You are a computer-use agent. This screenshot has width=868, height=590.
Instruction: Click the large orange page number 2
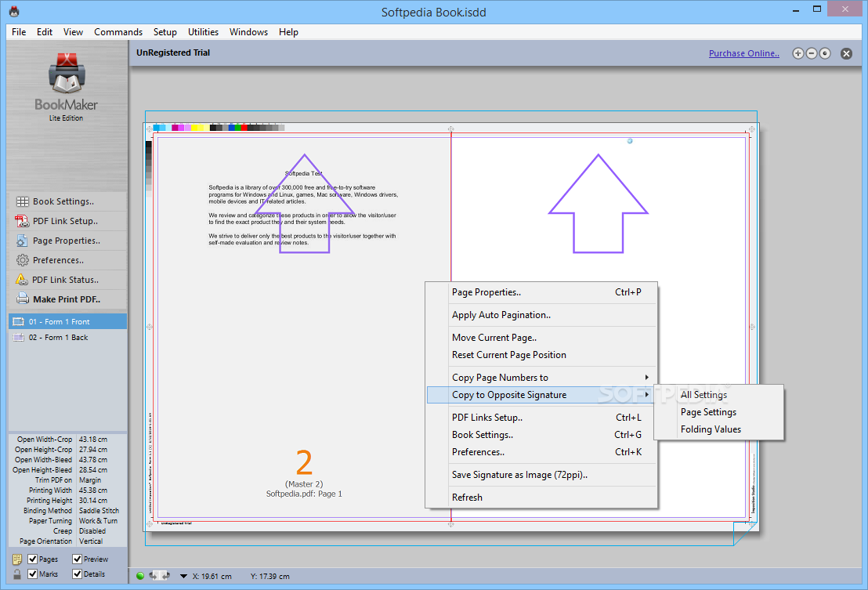304,463
